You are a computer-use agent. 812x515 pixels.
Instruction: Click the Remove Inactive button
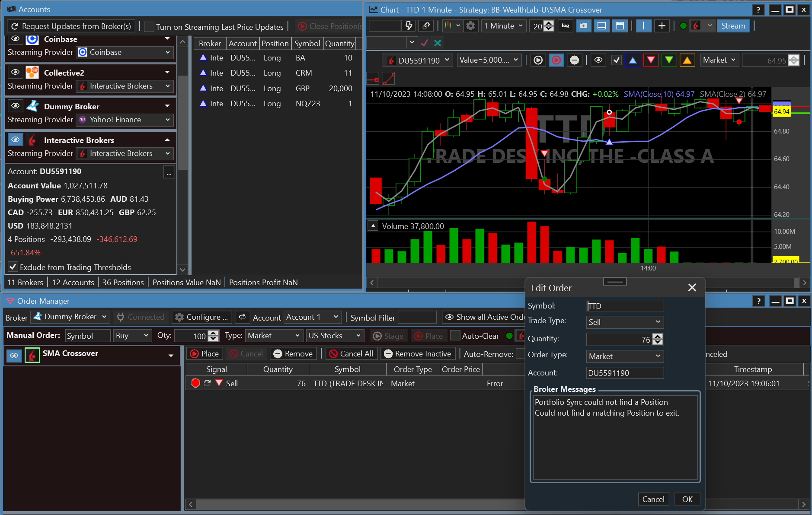[418, 354]
